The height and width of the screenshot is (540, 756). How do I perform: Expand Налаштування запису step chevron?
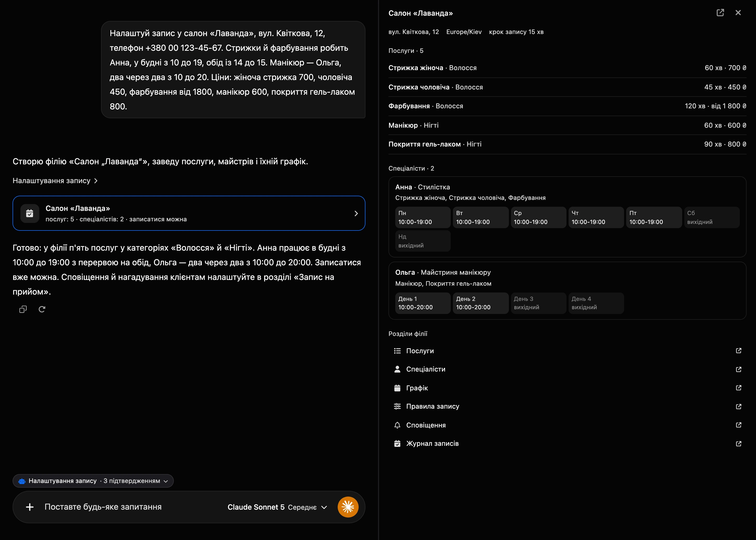pos(96,181)
